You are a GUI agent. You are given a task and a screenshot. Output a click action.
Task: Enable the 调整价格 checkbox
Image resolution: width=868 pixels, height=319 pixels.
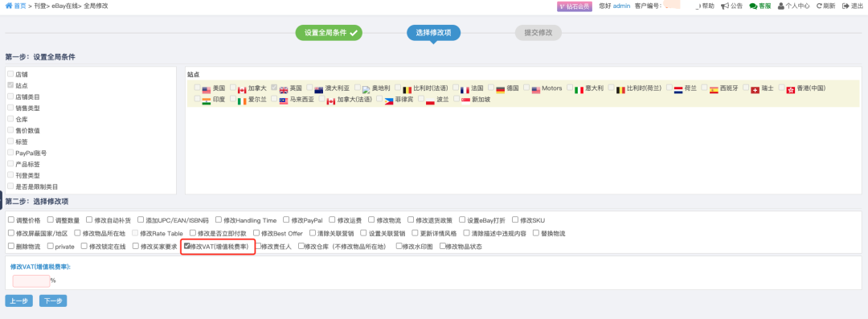pos(11,220)
